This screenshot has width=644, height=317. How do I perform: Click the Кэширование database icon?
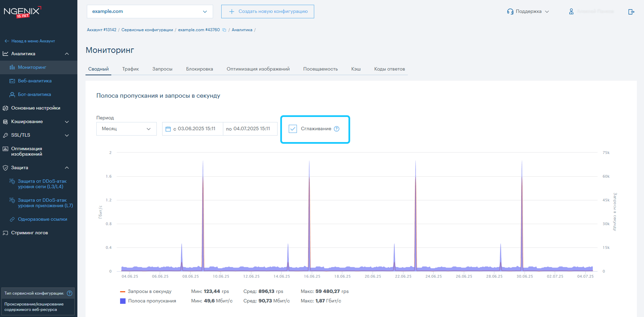pyautogui.click(x=5, y=121)
